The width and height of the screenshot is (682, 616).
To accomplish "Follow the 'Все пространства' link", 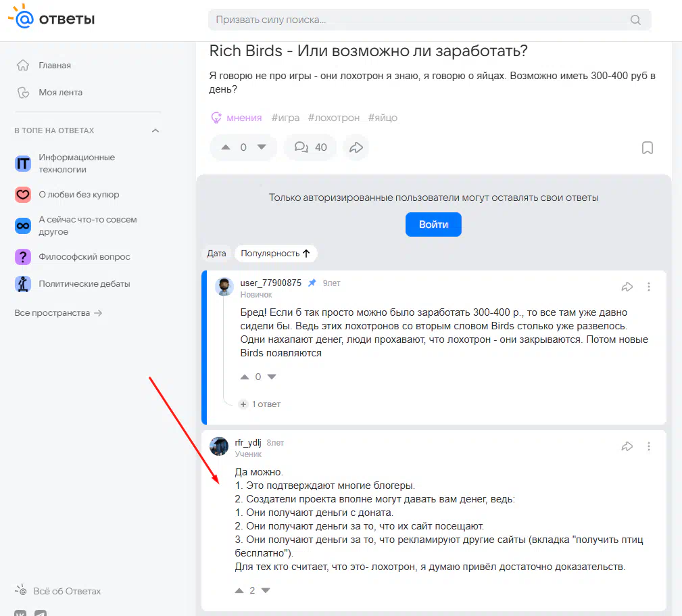I will pos(58,313).
